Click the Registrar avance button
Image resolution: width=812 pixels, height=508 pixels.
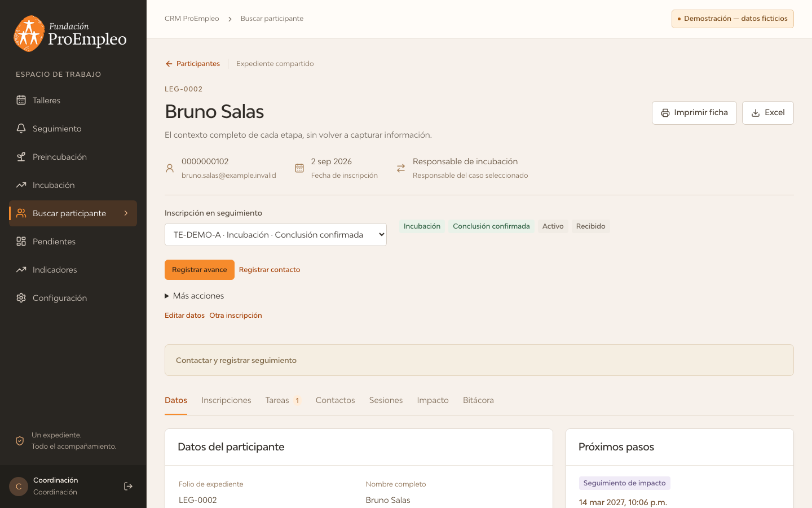click(200, 270)
